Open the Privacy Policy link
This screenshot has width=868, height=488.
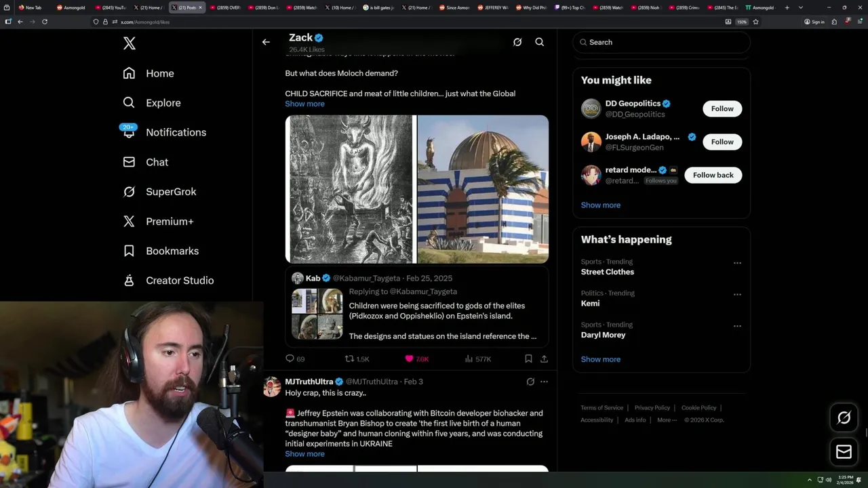(652, 408)
